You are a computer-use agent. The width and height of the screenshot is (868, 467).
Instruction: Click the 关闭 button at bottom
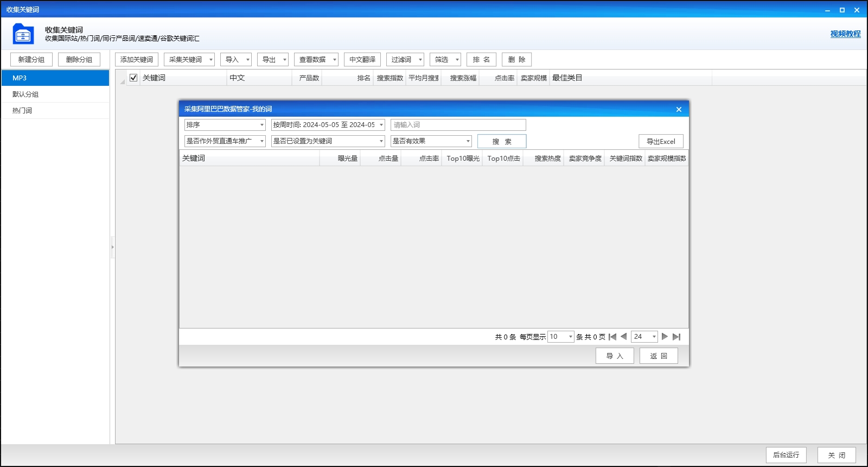pyautogui.click(x=837, y=455)
